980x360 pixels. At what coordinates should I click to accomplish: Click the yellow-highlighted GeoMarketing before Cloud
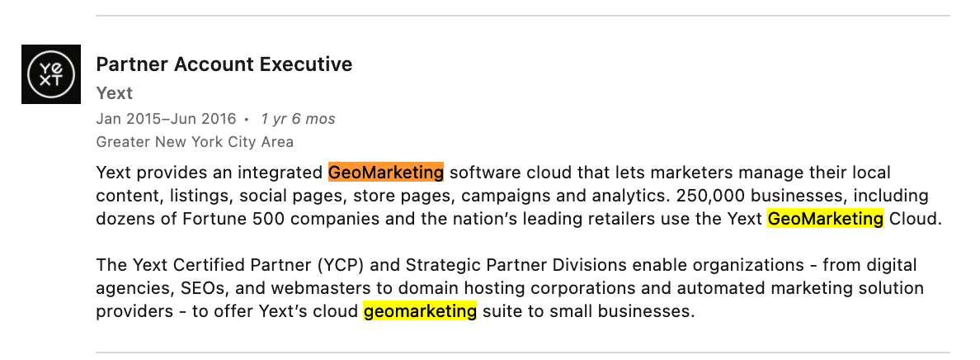826,219
